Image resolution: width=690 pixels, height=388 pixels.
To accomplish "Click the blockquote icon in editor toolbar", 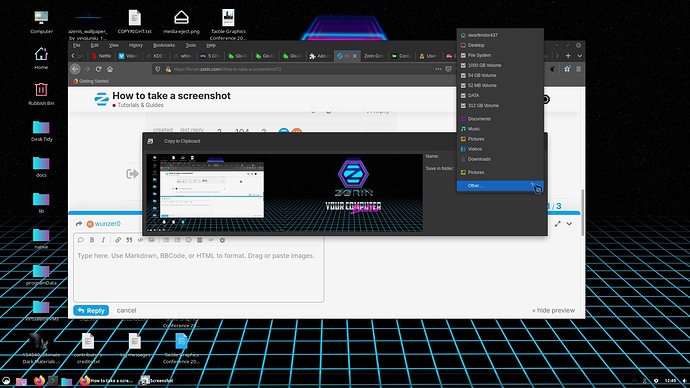I will [129, 240].
